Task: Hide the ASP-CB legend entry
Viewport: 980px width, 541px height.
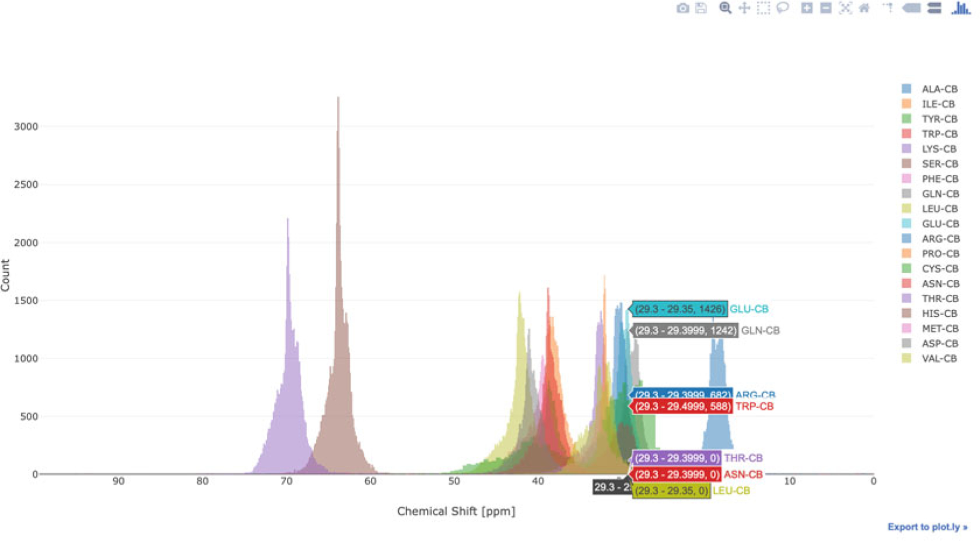Action: click(930, 343)
